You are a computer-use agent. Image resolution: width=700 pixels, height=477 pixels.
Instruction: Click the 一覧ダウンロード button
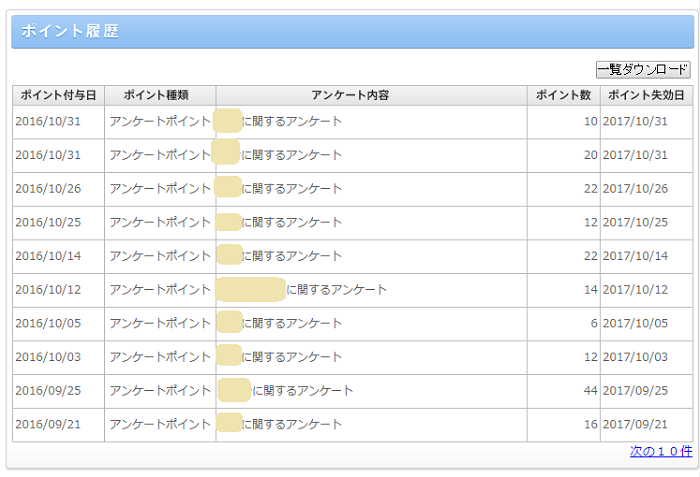tap(643, 69)
